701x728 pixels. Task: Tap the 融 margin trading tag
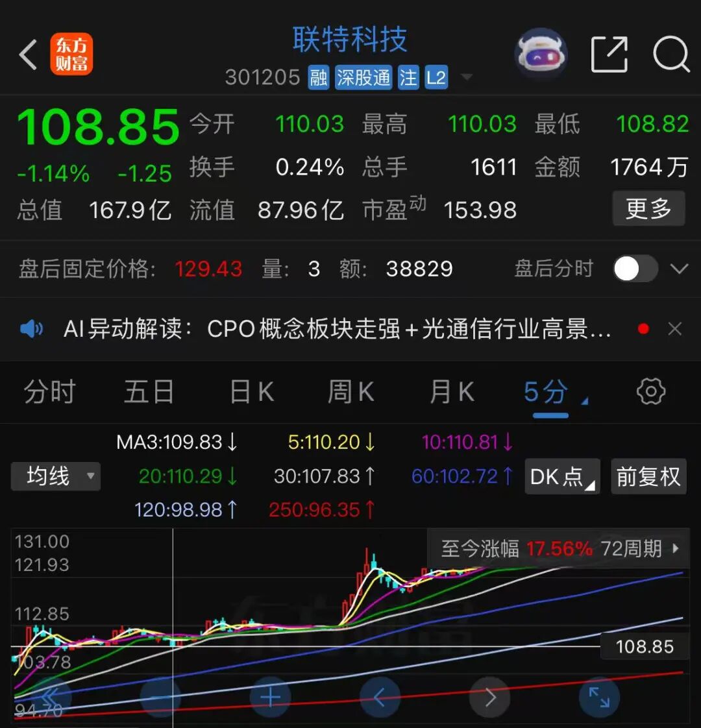point(318,77)
